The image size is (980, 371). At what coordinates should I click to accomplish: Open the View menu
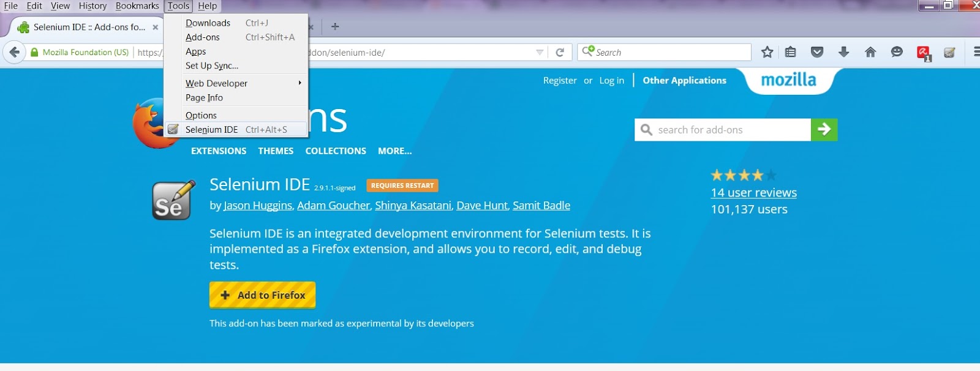[x=60, y=6]
